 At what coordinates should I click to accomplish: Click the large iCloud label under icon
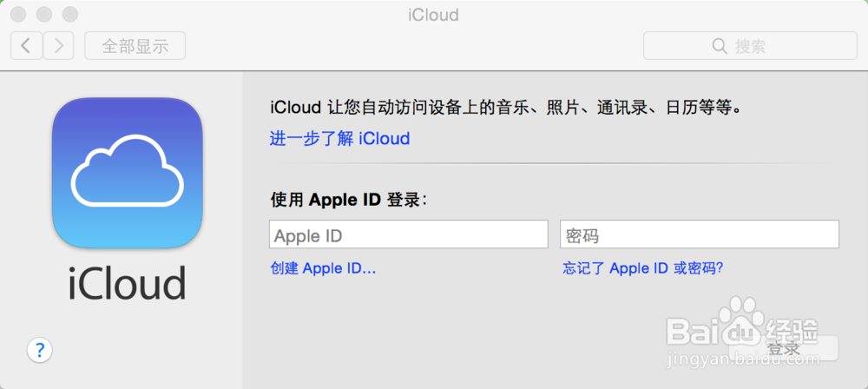[x=127, y=282]
